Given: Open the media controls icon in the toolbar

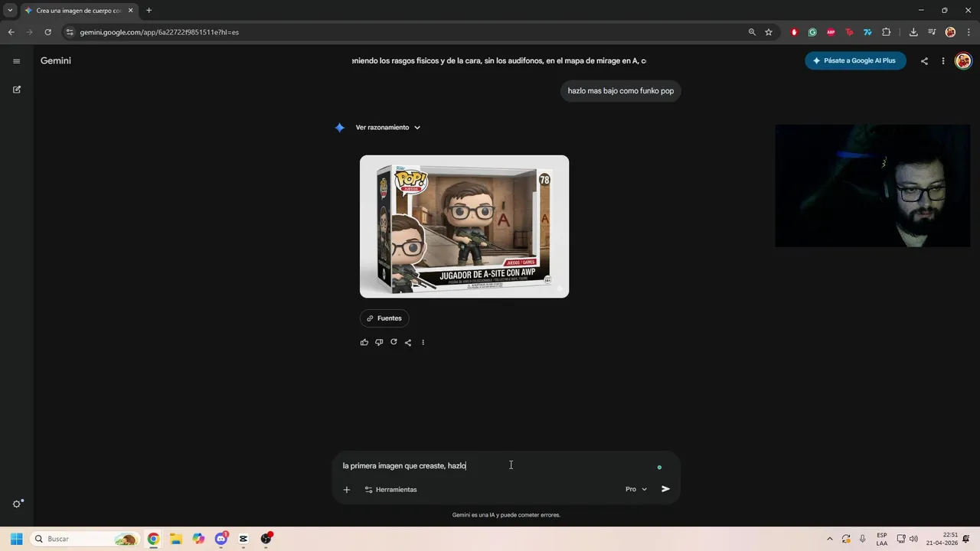Looking at the screenshot, I should [x=932, y=32].
